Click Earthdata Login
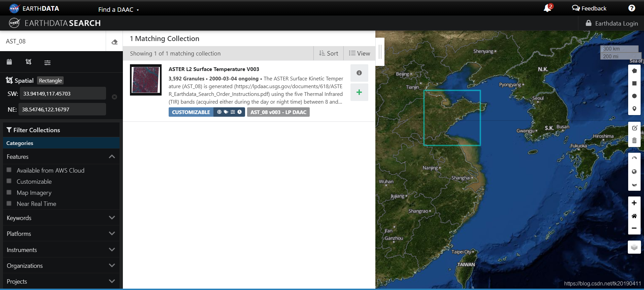This screenshot has width=644, height=290. (x=612, y=23)
